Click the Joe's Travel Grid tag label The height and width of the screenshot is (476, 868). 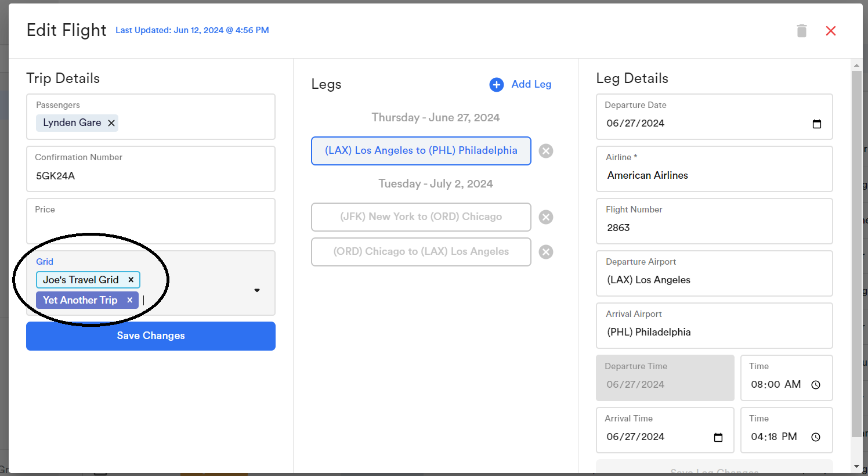point(81,280)
